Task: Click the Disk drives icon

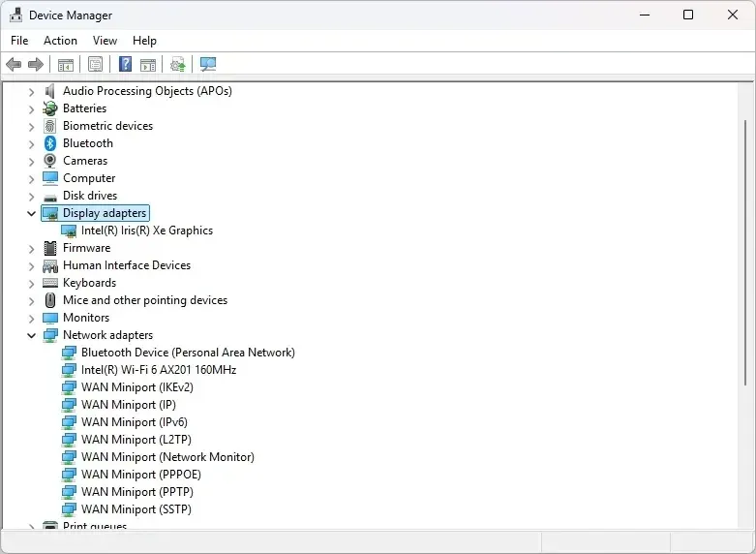Action: 50,197
